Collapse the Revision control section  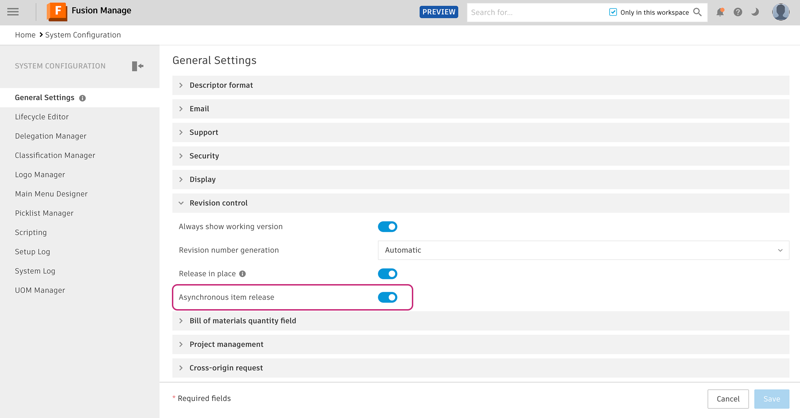coord(481,203)
